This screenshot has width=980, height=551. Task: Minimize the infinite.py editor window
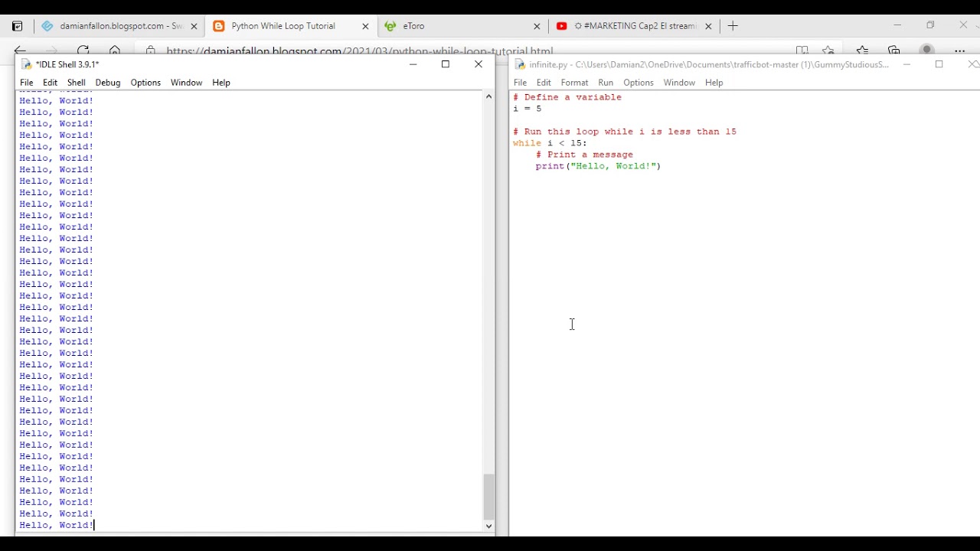906,64
